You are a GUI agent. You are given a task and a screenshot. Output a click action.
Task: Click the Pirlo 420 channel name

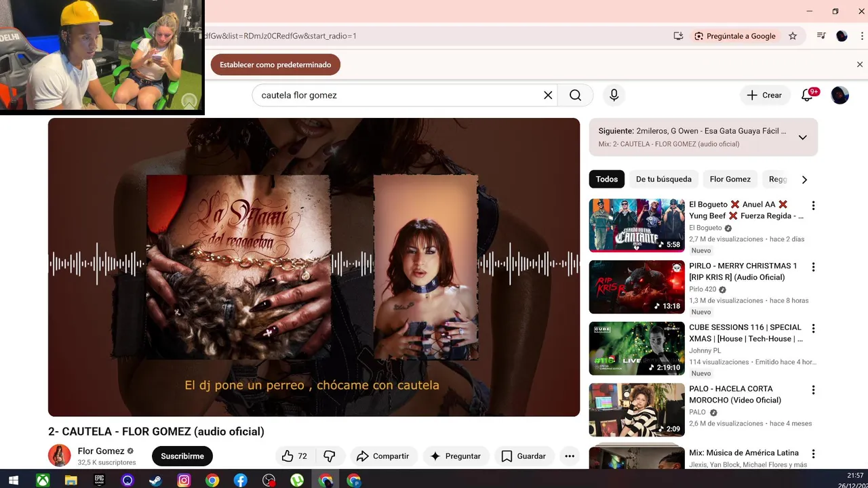[x=703, y=289]
